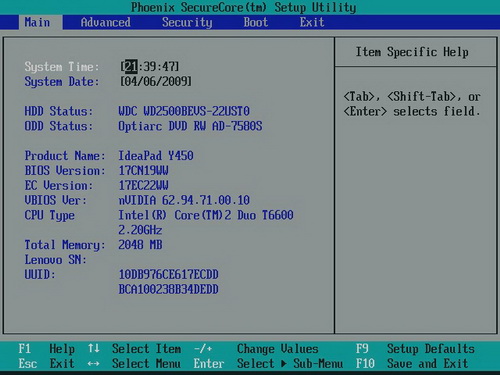
Task: Click the HDD Status label
Action: point(59,111)
